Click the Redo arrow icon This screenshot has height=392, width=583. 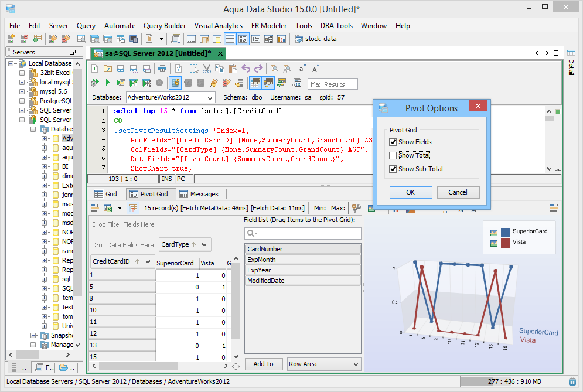pyautogui.click(x=258, y=69)
